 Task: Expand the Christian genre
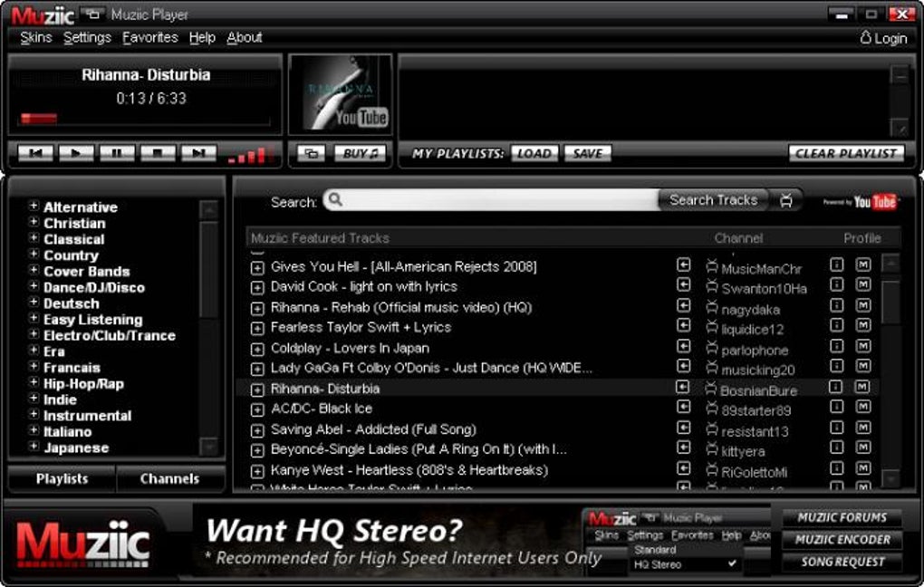coord(34,222)
